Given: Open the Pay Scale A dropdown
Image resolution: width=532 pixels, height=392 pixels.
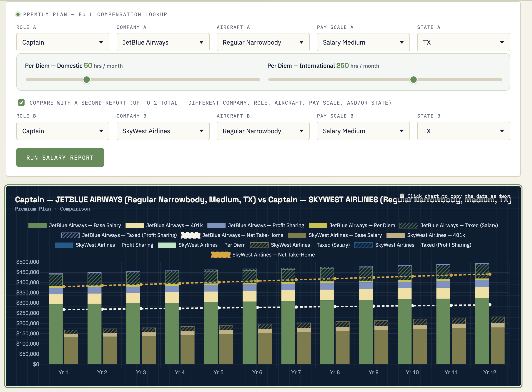Looking at the screenshot, I should 363,42.
